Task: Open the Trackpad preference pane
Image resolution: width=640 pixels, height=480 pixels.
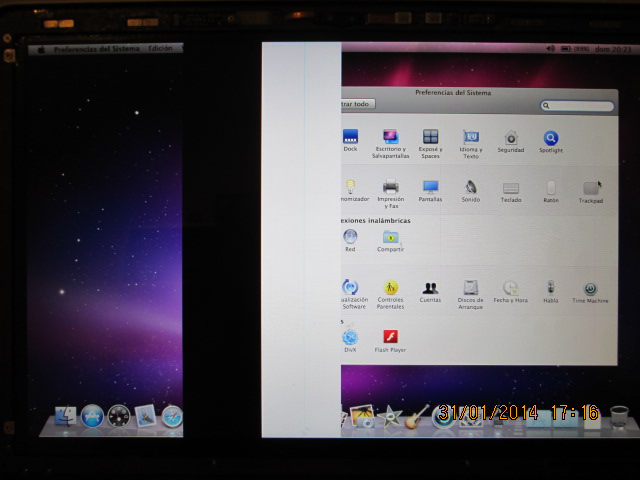Action: pyautogui.click(x=590, y=189)
